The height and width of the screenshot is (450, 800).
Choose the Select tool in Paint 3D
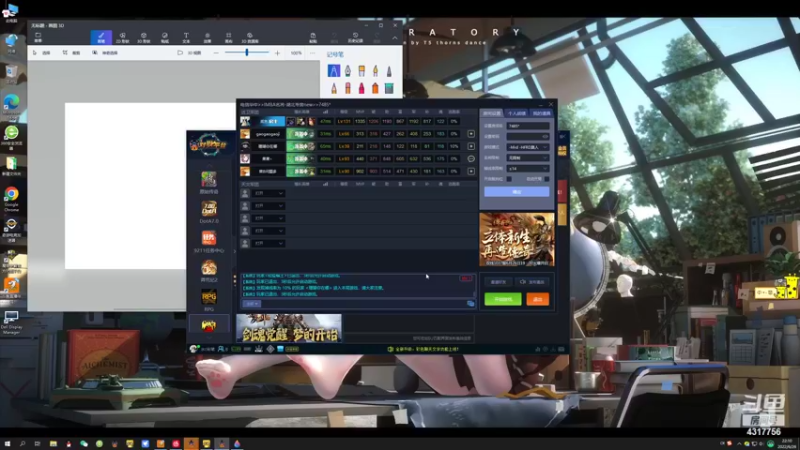pyautogui.click(x=41, y=53)
